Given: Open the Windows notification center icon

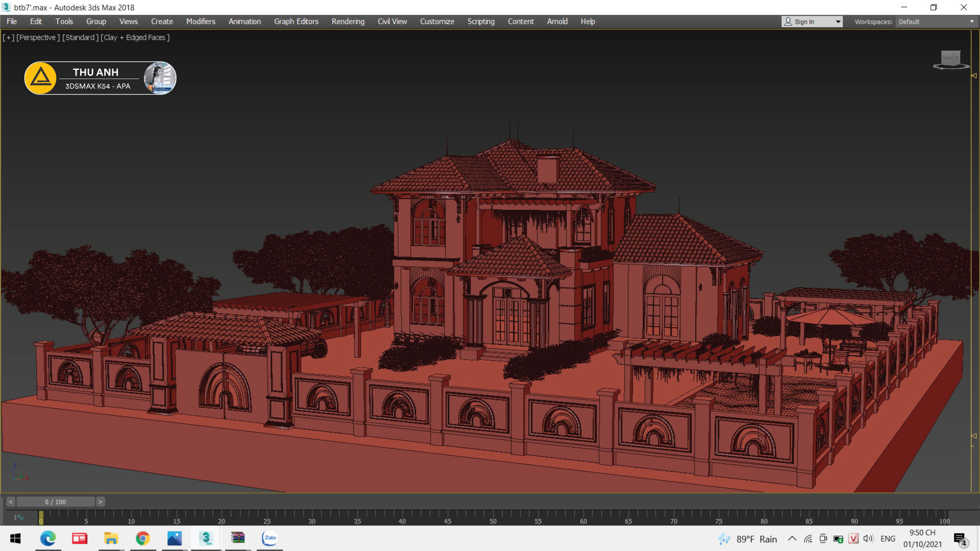Looking at the screenshot, I should pyautogui.click(x=960, y=539).
